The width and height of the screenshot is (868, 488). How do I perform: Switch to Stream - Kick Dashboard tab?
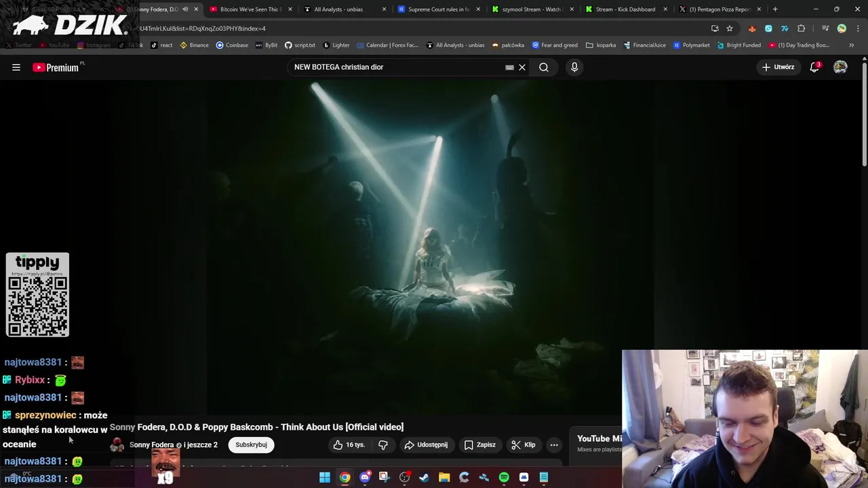[x=625, y=9]
